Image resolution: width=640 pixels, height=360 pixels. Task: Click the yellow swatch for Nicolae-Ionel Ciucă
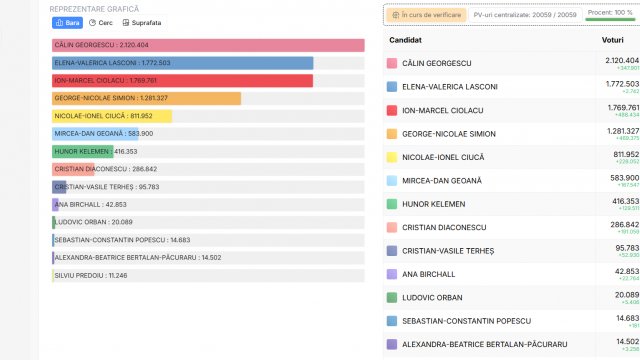[392, 157]
